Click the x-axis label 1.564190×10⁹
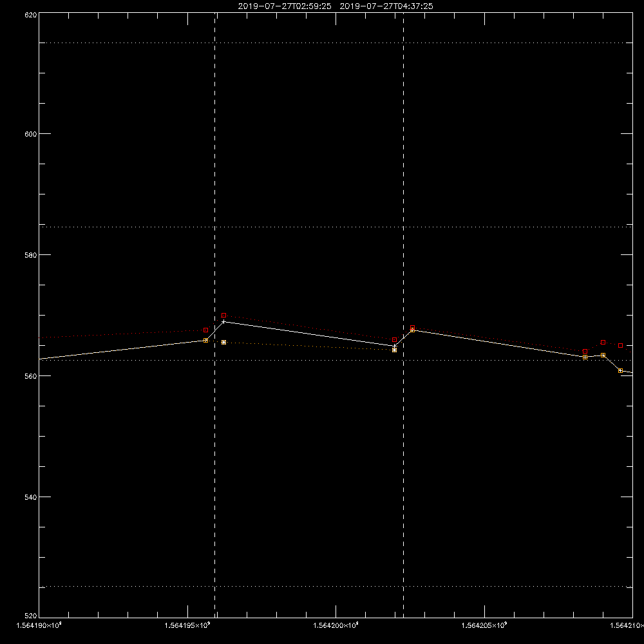This screenshot has width=644, height=644. click(39, 625)
